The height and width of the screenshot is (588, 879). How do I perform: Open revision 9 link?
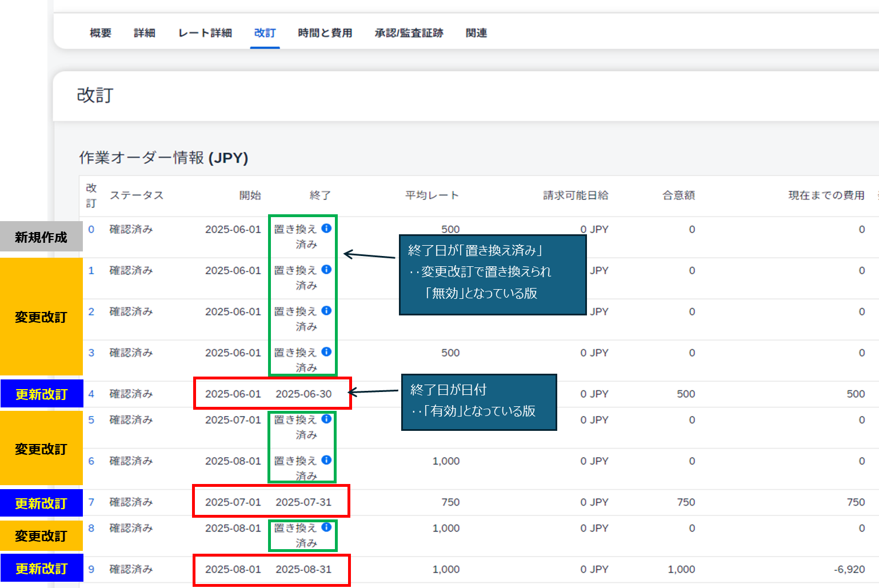coord(91,570)
